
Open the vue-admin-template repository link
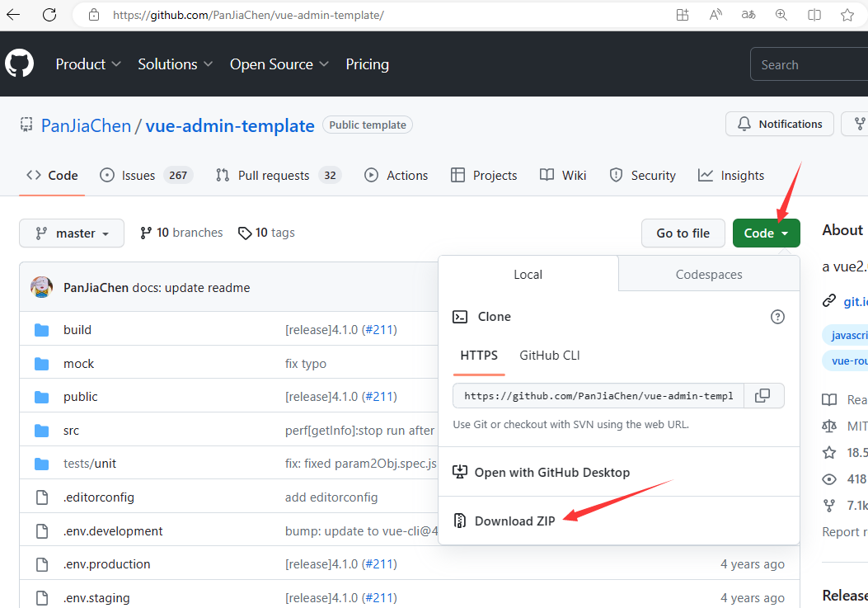click(230, 125)
